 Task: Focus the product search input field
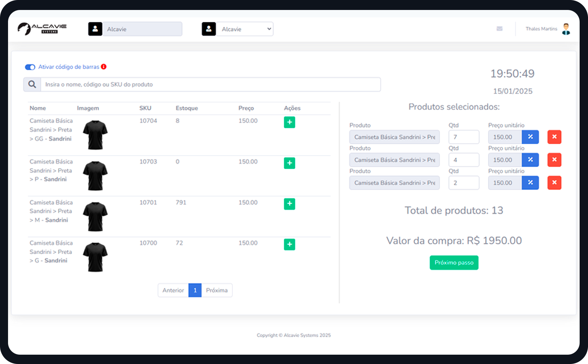(x=211, y=84)
